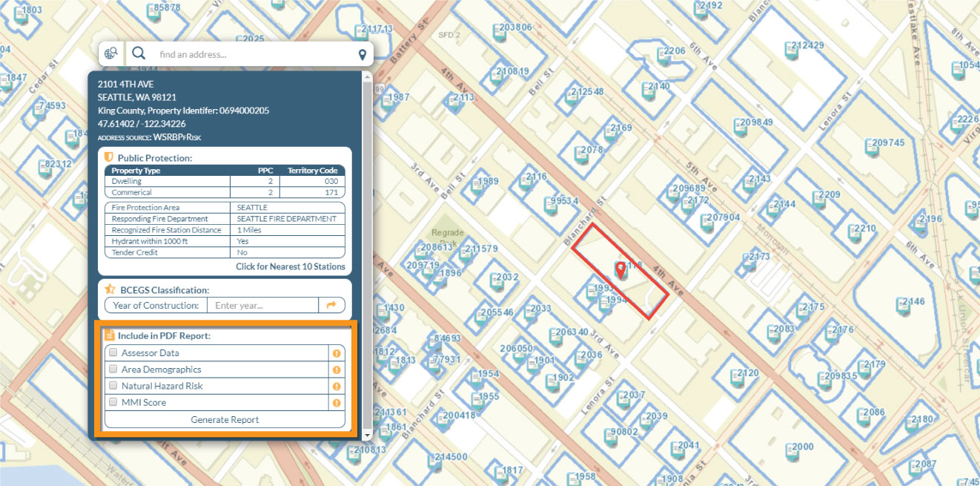Click the magnifying glass search icon
Screen dimensions: 980x486
pos(139,53)
